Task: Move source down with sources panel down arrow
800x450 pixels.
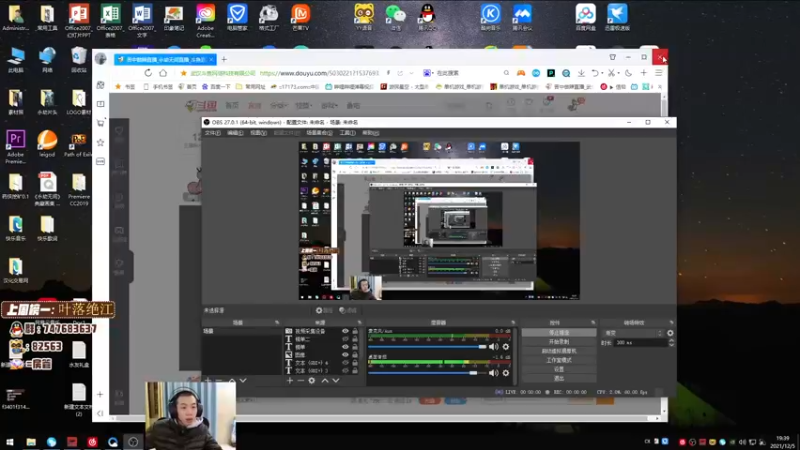Action: 336,381
